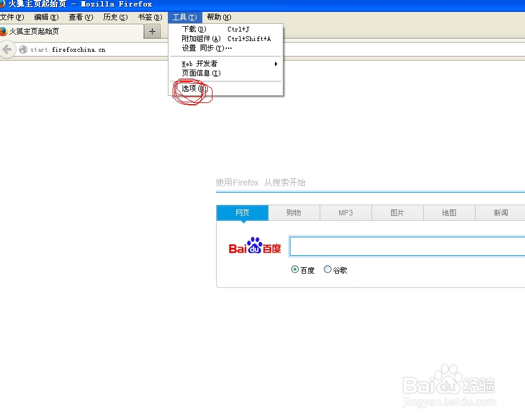Choose 选项 from the Tools menu

pos(226,89)
